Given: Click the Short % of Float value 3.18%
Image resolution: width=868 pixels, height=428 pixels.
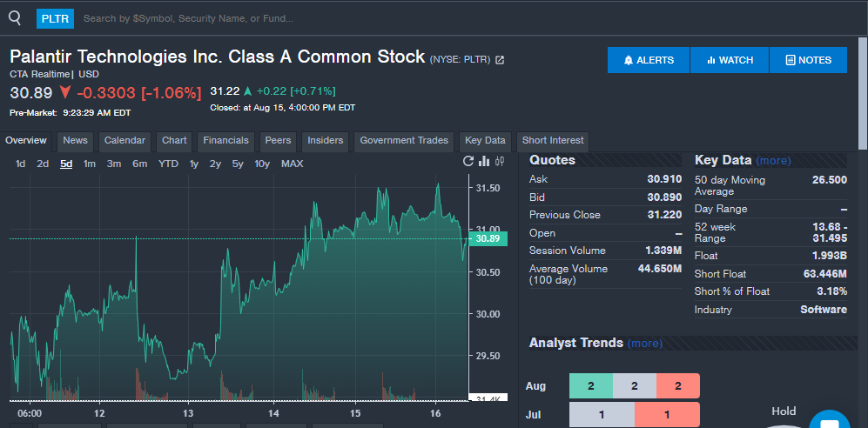Looking at the screenshot, I should coord(832,291).
